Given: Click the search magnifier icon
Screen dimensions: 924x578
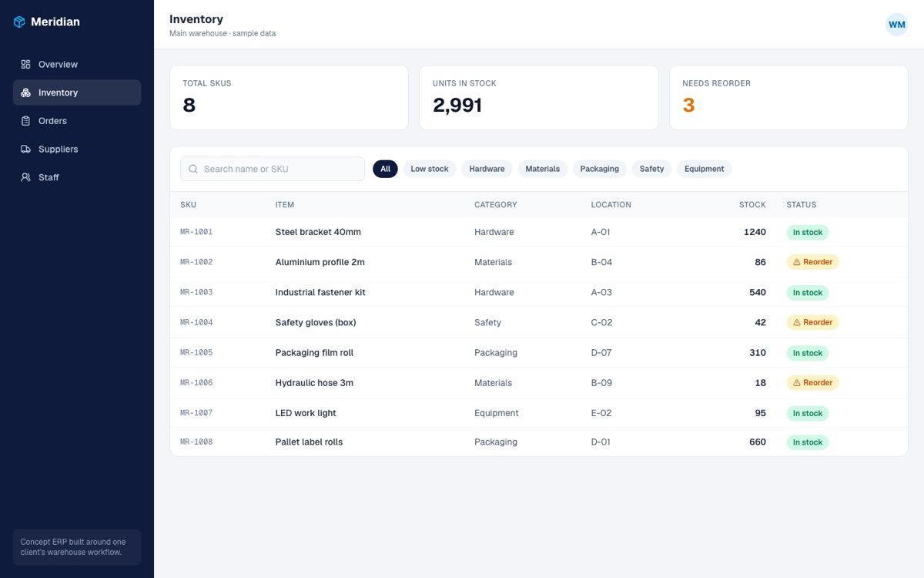Looking at the screenshot, I should [x=193, y=169].
